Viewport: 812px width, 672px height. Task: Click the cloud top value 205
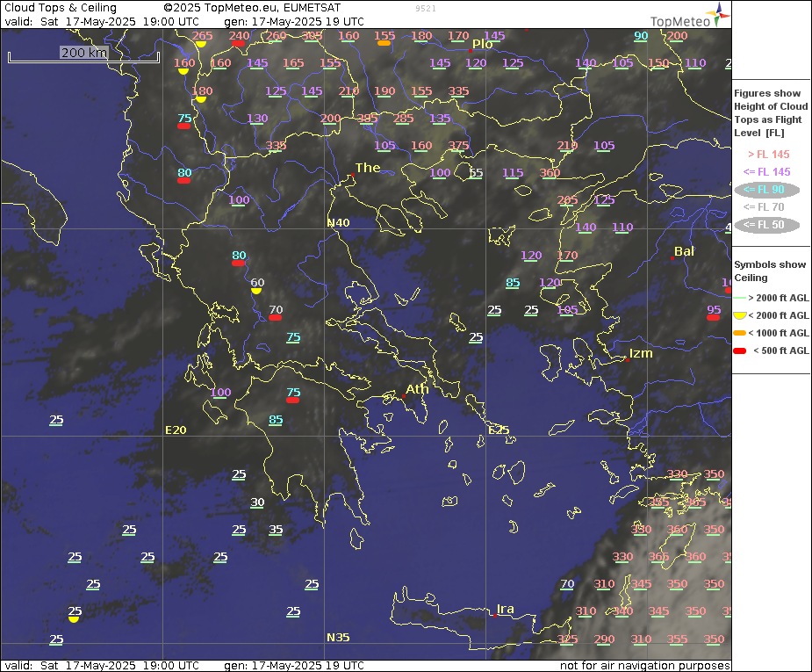[x=567, y=200]
